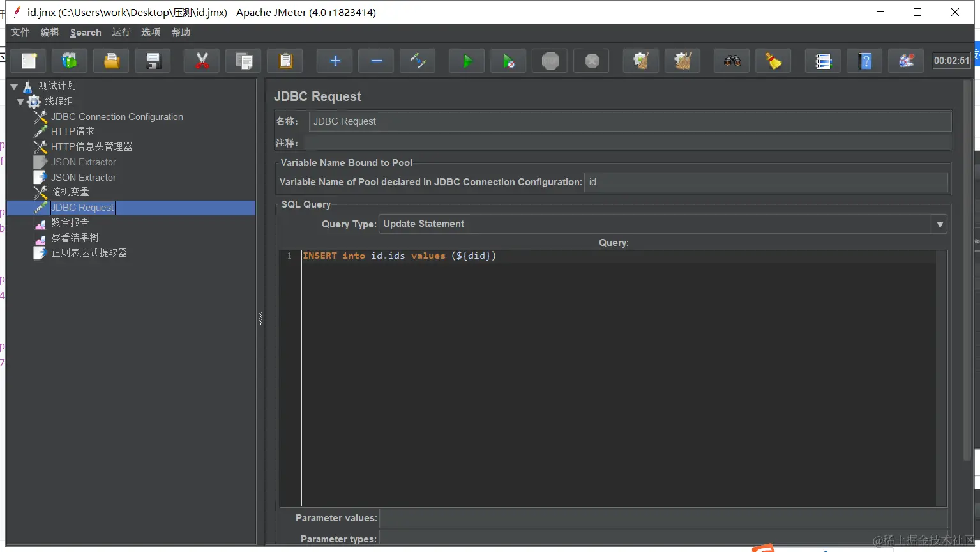Screen dimensions: 980x552
Task: Click the vertical scrollbar of right panel
Action: point(968,268)
